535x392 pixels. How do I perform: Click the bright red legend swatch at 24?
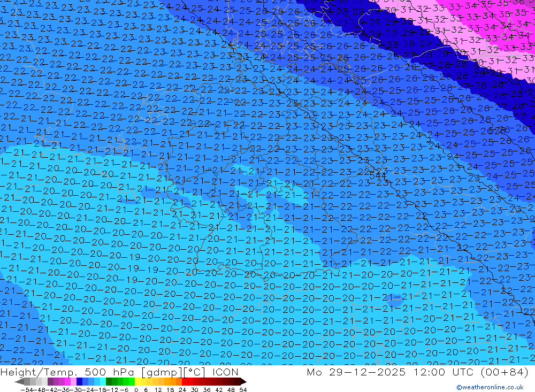[185, 381]
